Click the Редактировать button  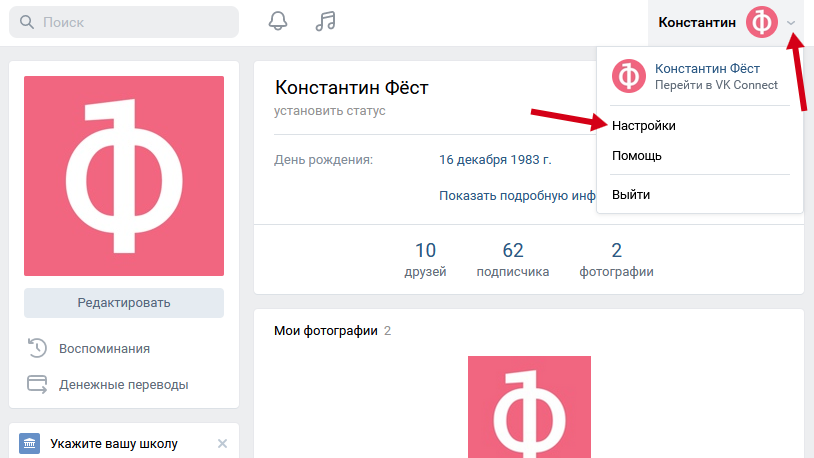[x=124, y=303]
